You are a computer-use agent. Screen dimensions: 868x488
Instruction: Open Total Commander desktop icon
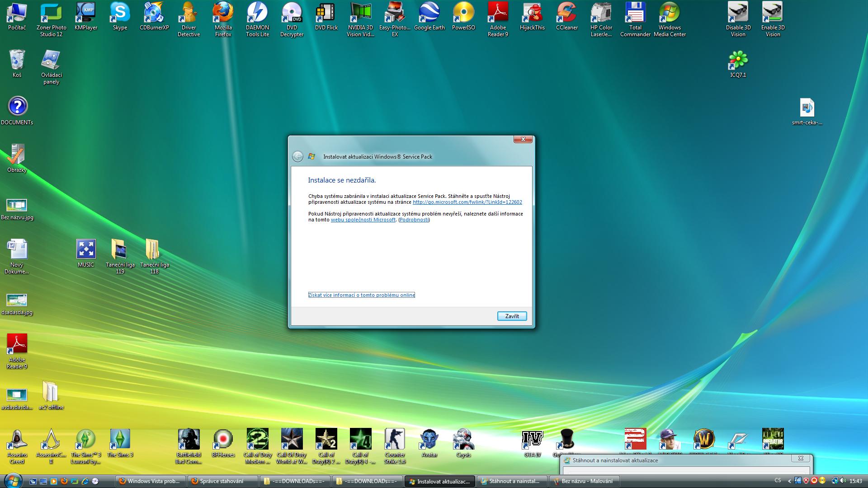[x=635, y=14]
